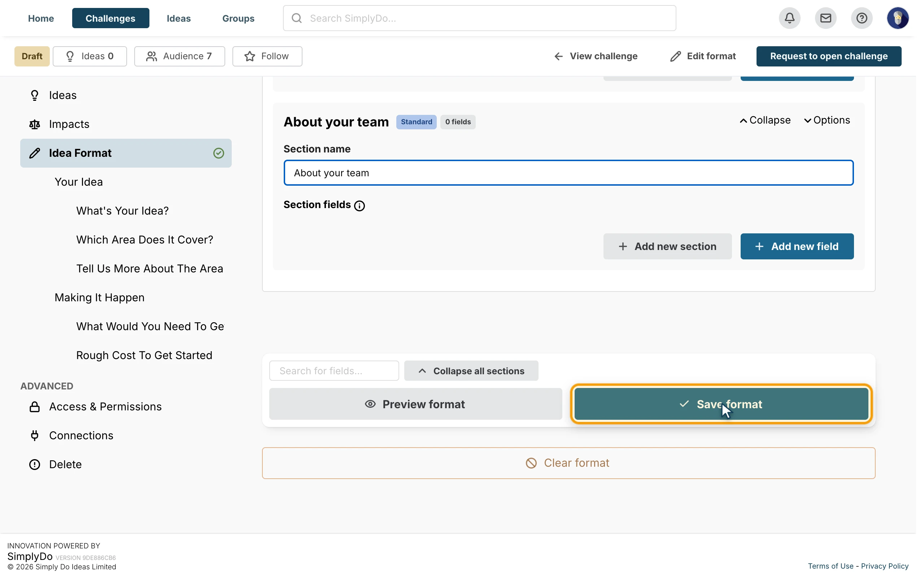
Task: Click the search magnifier icon
Action: [x=297, y=18]
